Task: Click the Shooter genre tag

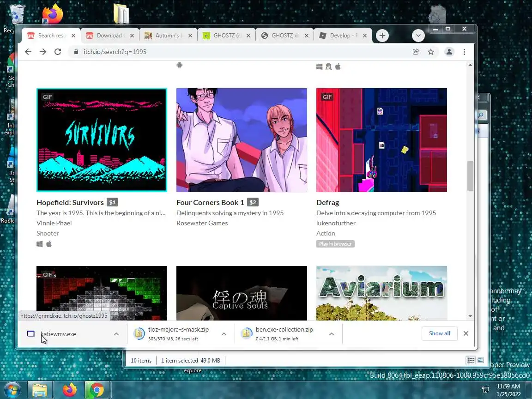Action: click(x=48, y=233)
